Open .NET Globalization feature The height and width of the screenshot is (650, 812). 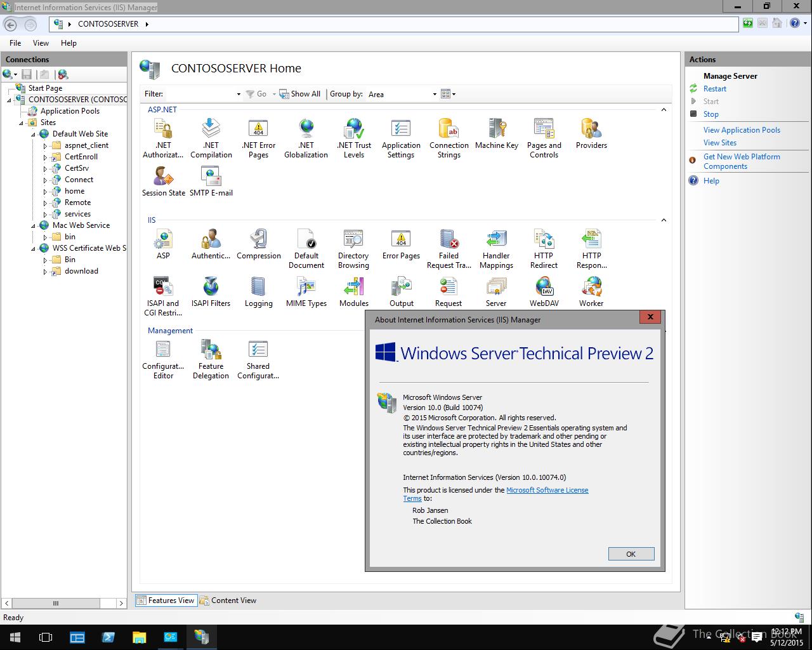[306, 138]
